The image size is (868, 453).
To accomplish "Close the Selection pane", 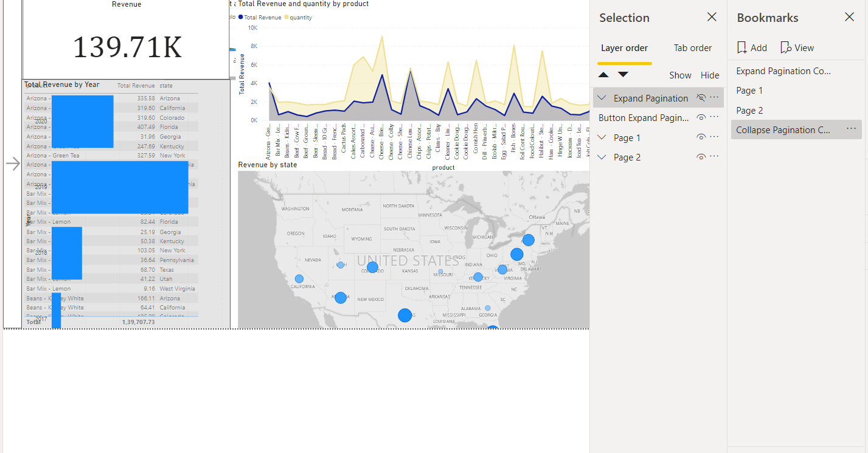I will point(712,17).
